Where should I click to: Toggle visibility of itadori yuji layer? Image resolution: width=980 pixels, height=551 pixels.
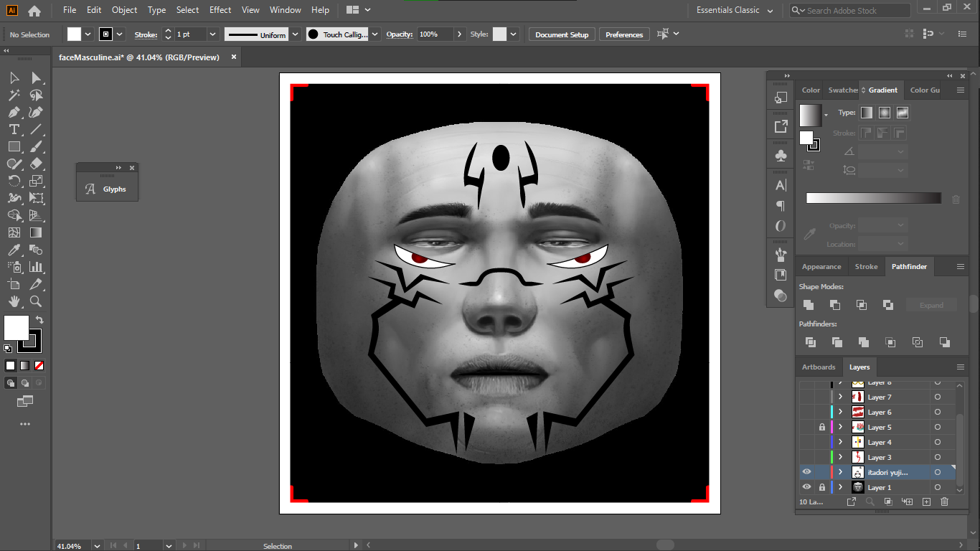click(x=806, y=472)
